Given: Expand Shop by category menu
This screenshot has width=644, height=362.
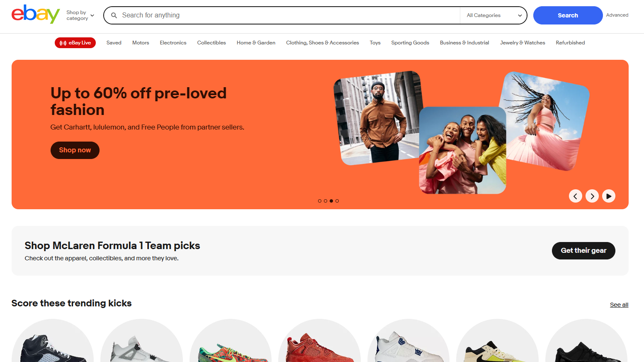Looking at the screenshot, I should coord(80,15).
